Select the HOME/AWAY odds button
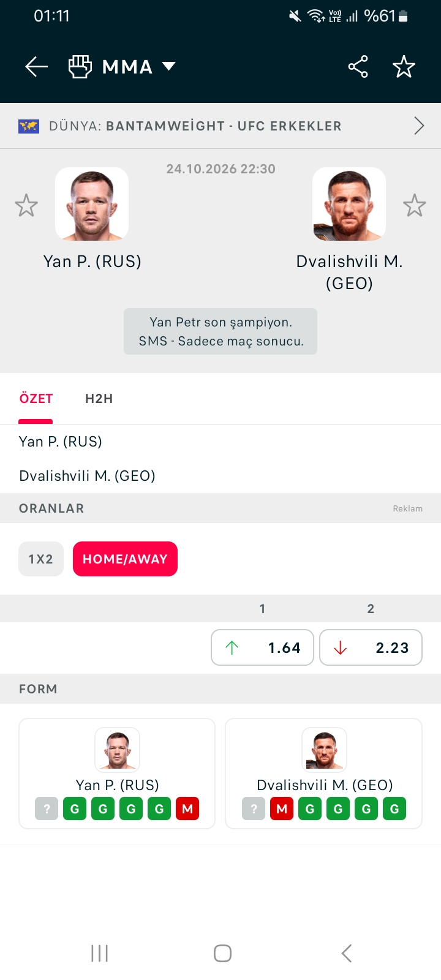The width and height of the screenshot is (441, 980). click(125, 559)
